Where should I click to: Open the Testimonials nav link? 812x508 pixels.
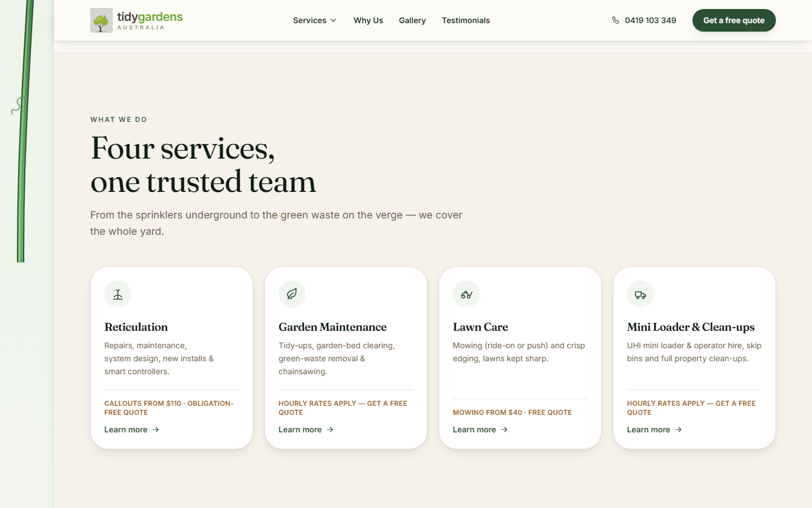point(466,20)
